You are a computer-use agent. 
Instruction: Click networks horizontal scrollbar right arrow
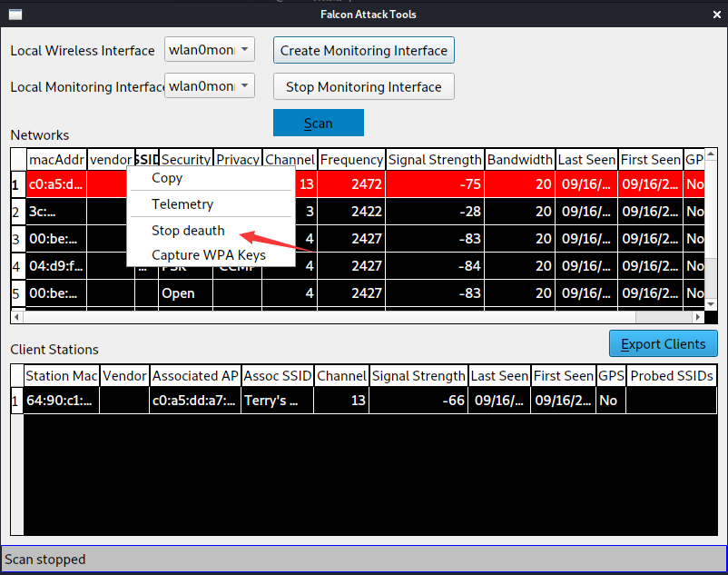coord(698,317)
